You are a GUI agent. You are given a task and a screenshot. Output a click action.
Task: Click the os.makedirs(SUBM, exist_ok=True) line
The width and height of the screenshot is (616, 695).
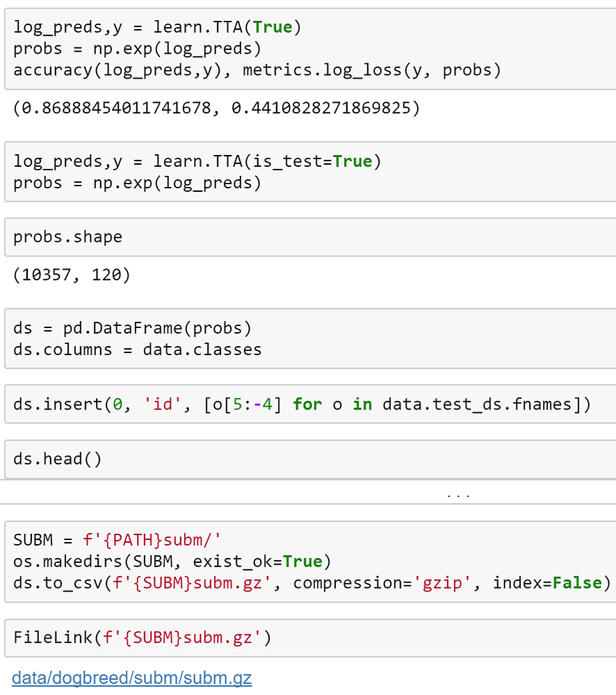click(x=172, y=562)
